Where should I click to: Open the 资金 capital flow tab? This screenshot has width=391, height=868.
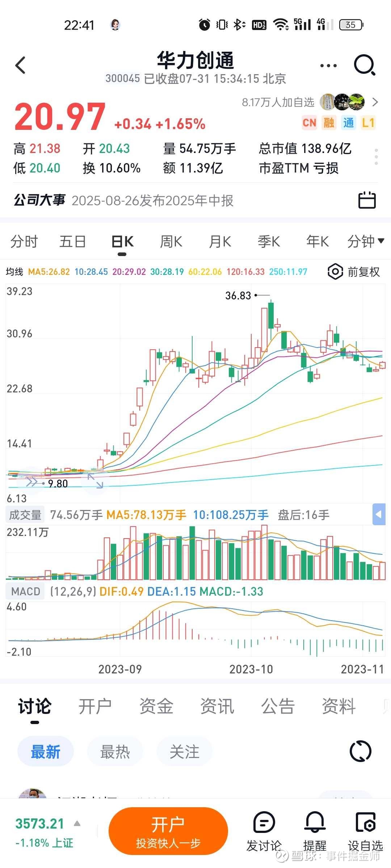[x=156, y=706]
